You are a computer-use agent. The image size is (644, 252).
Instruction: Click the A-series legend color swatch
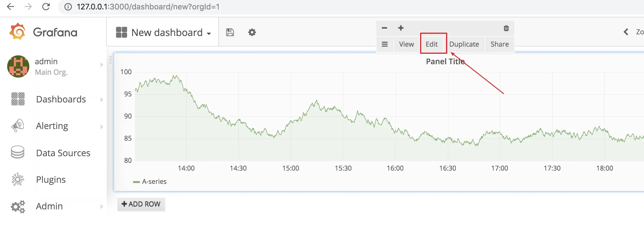pyautogui.click(x=136, y=182)
